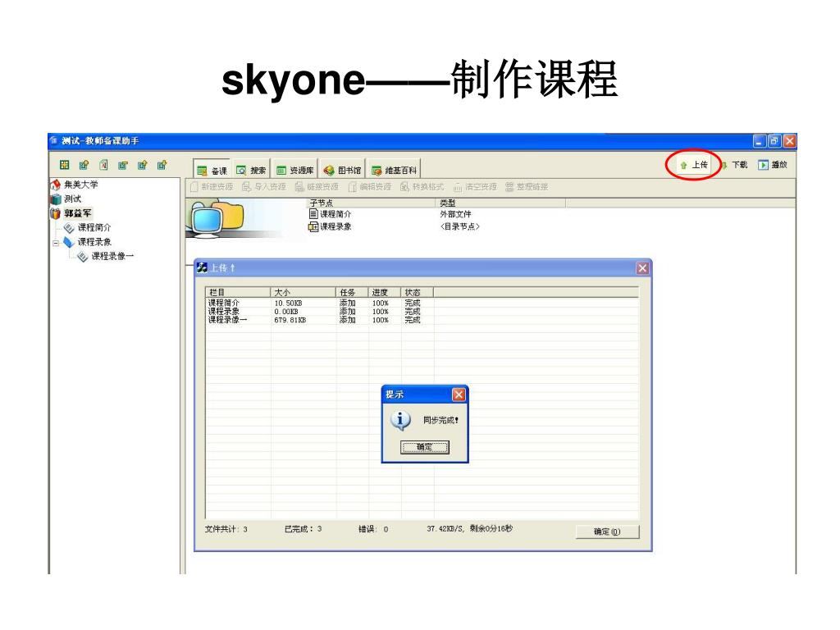Click the 错误: 0 status text
840x630 pixels.
373,529
